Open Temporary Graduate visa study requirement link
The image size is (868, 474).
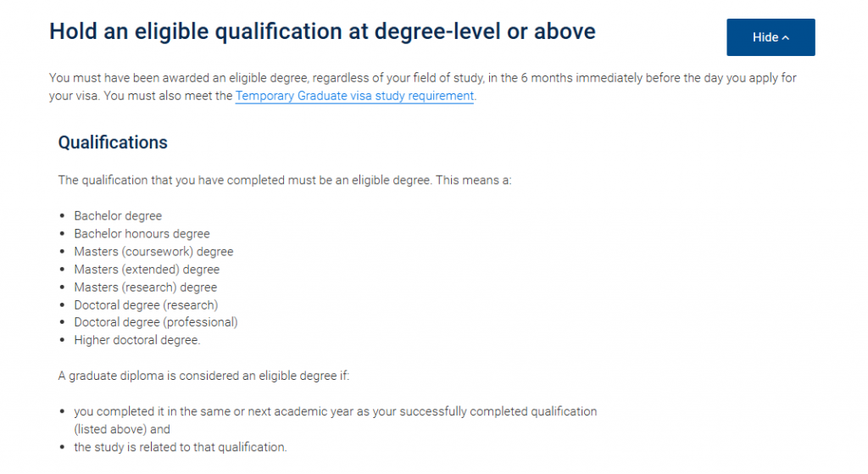click(354, 96)
